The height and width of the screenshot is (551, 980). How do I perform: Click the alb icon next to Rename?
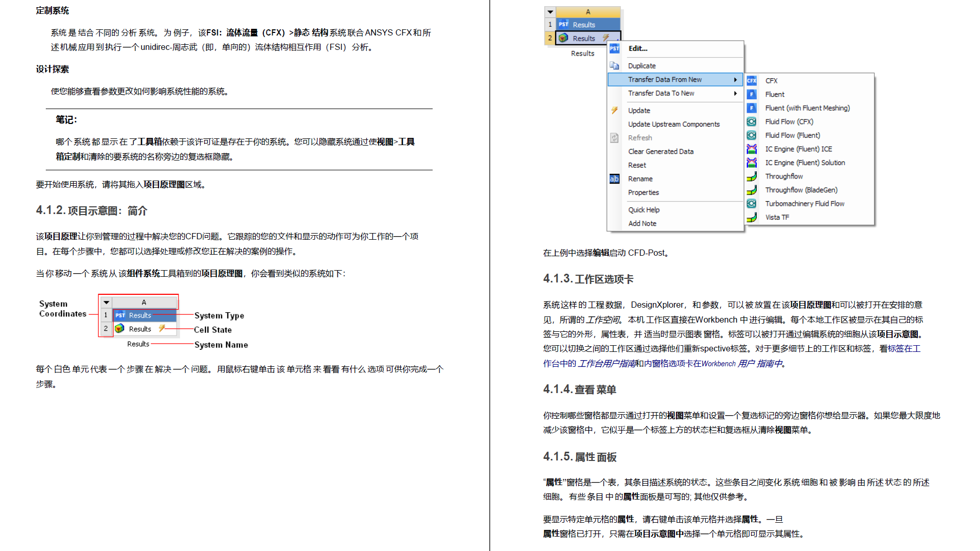(614, 179)
